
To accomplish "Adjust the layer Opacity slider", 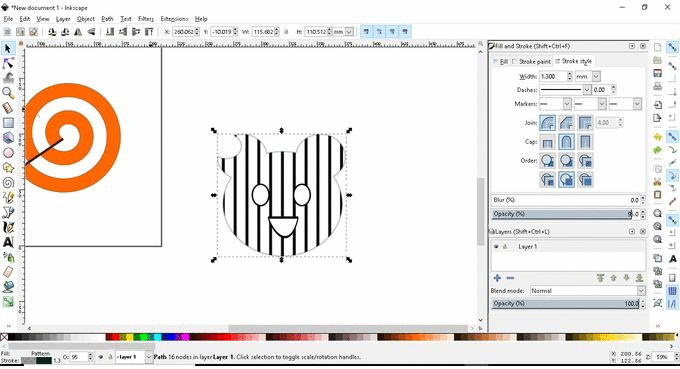I will point(566,304).
